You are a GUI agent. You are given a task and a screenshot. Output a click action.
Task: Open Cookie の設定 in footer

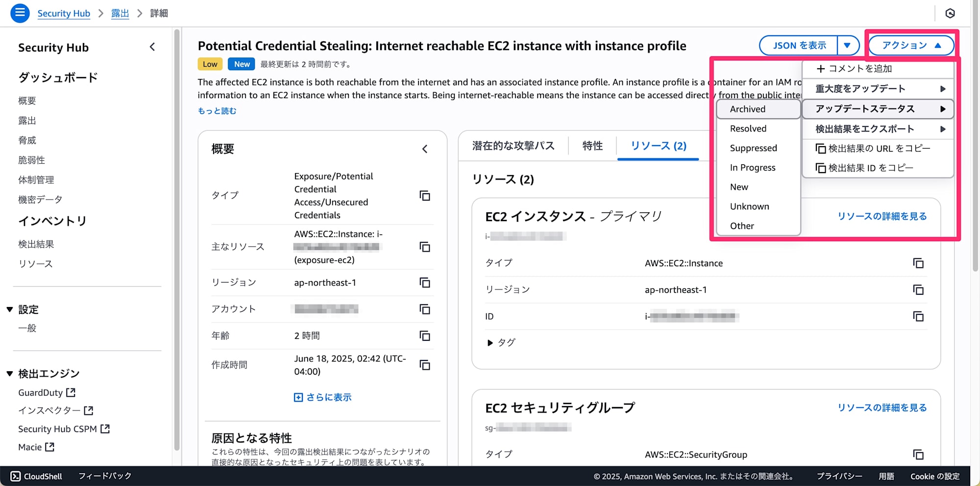tap(935, 476)
